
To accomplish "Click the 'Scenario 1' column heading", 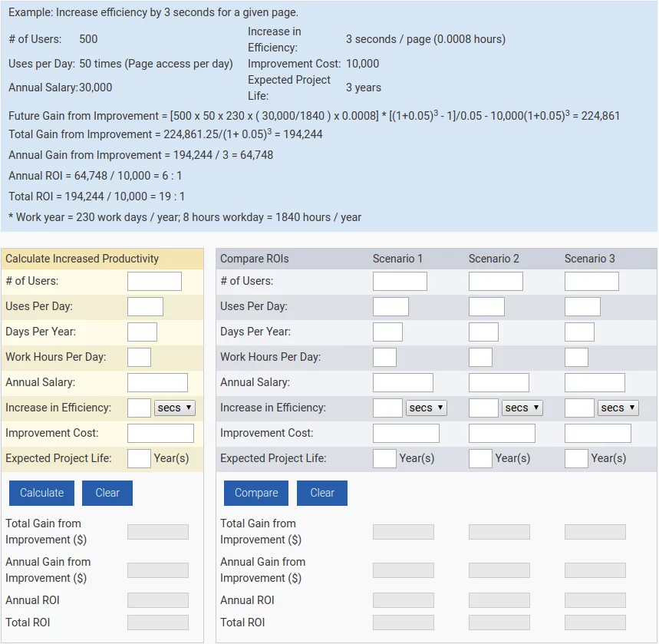I will tap(397, 259).
